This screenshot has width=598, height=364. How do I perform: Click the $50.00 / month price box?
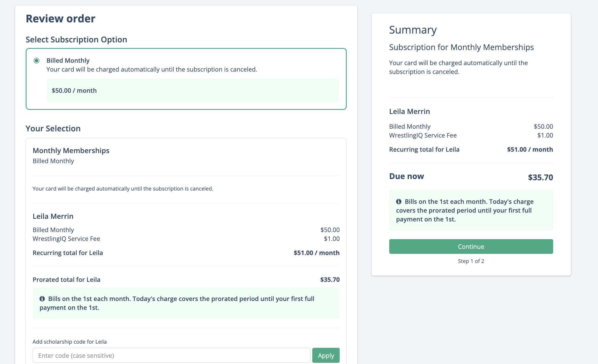(193, 90)
